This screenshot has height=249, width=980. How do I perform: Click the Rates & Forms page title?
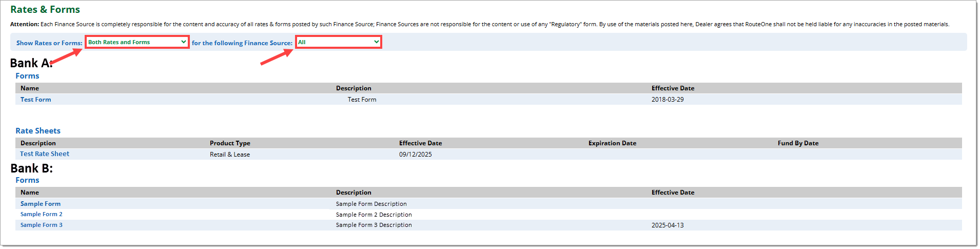click(x=45, y=10)
